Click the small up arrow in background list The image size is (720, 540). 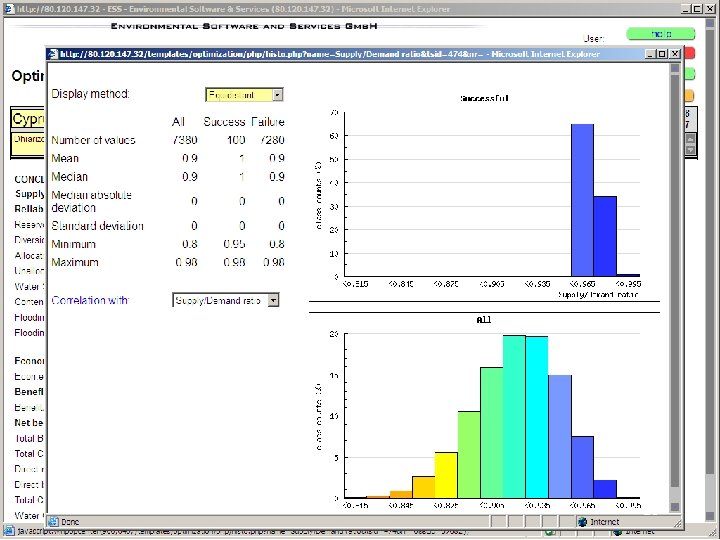pyautogui.click(x=690, y=139)
